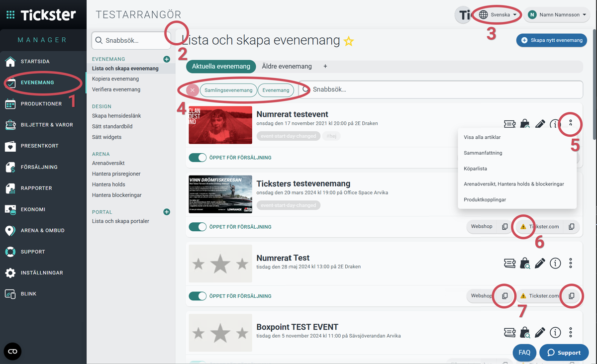Switch to the Äldre evenemang tab
This screenshot has width=597, height=364.
point(287,66)
